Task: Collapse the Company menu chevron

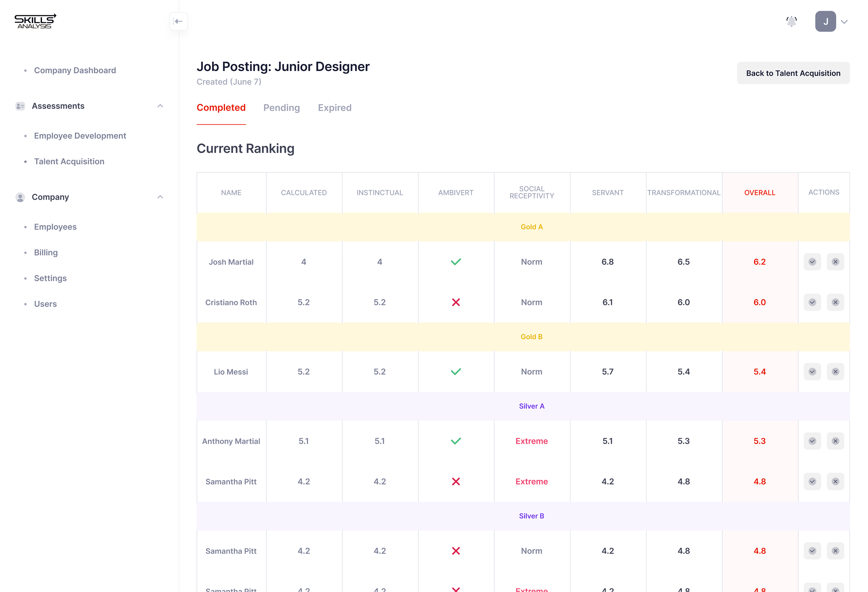Action: pos(160,197)
